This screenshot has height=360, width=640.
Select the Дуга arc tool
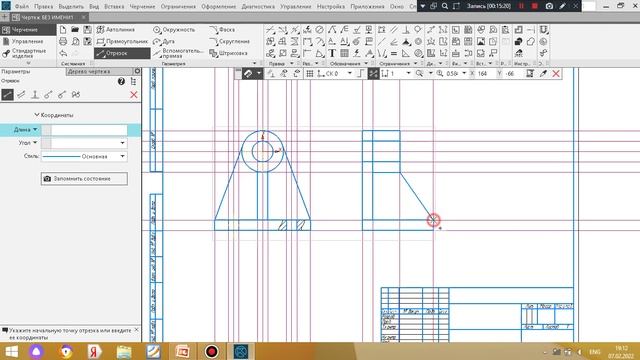(164, 42)
